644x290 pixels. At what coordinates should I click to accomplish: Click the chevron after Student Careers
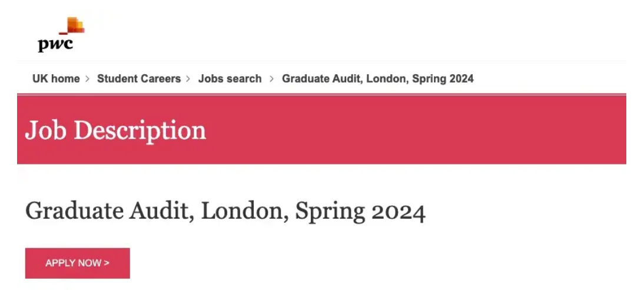pos(189,78)
